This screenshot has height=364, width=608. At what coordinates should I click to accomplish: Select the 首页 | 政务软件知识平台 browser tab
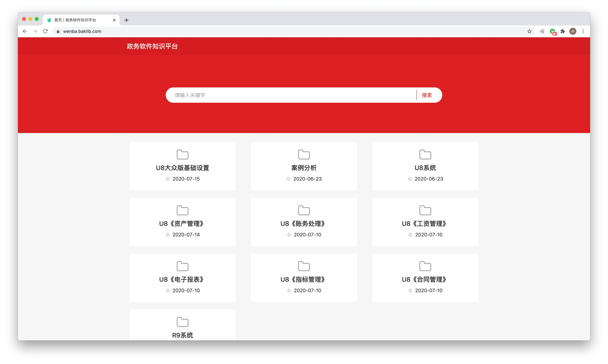[x=75, y=20]
